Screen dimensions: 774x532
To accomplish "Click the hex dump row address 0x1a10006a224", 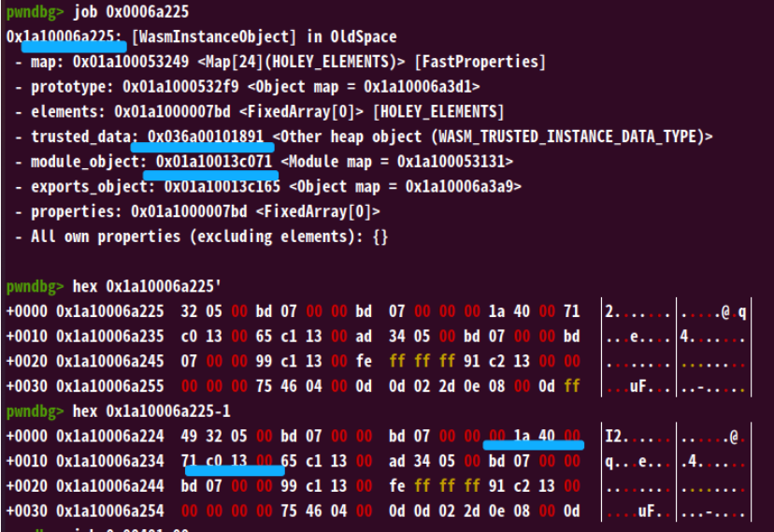I will (x=98, y=436).
